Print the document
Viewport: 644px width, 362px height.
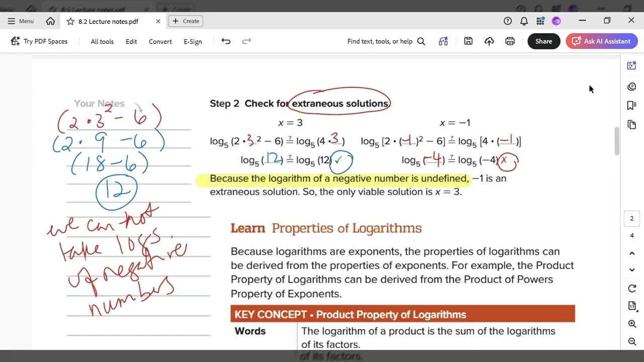510,41
